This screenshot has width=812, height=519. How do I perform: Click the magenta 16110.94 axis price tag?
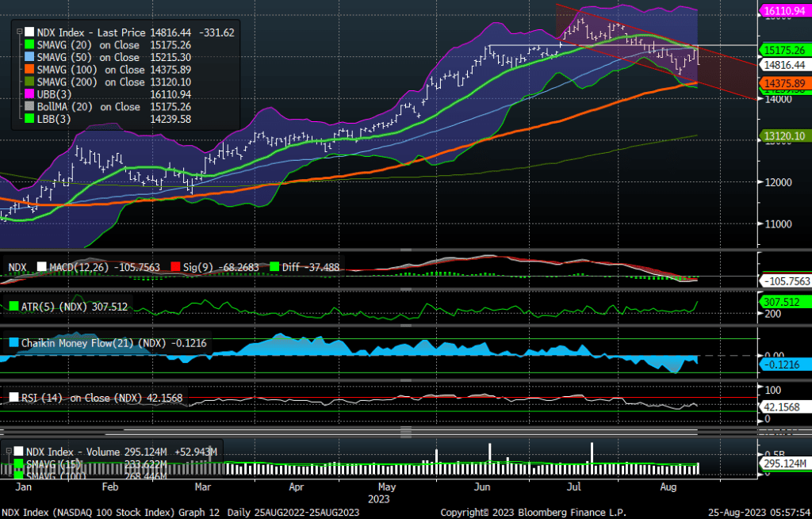point(784,11)
